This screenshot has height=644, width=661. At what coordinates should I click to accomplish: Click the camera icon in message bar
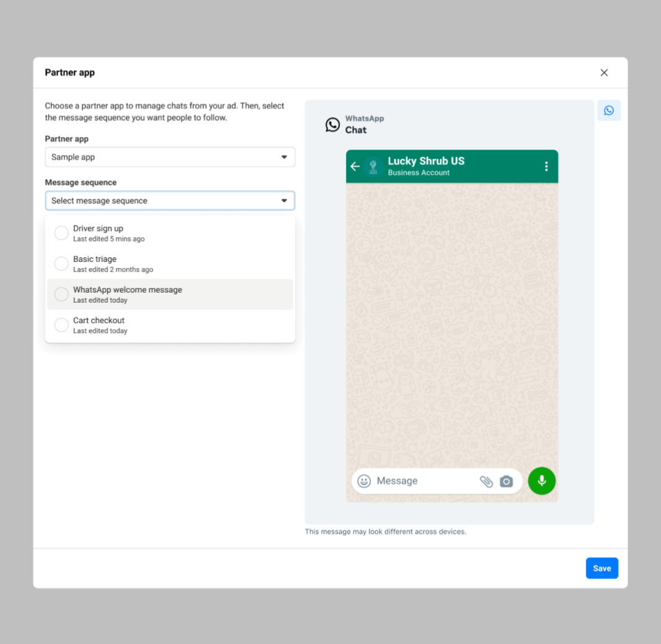point(506,481)
